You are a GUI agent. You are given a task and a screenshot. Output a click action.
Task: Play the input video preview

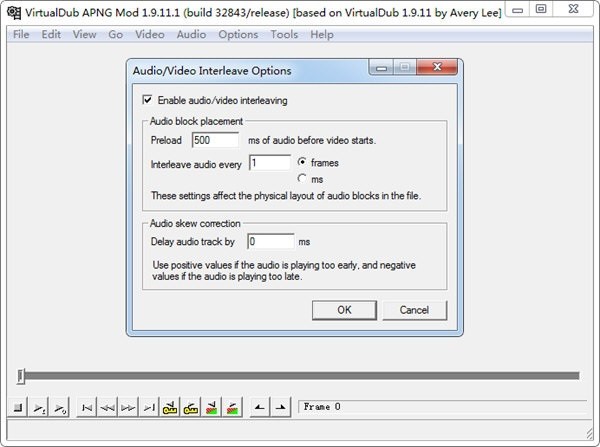pyautogui.click(x=39, y=408)
